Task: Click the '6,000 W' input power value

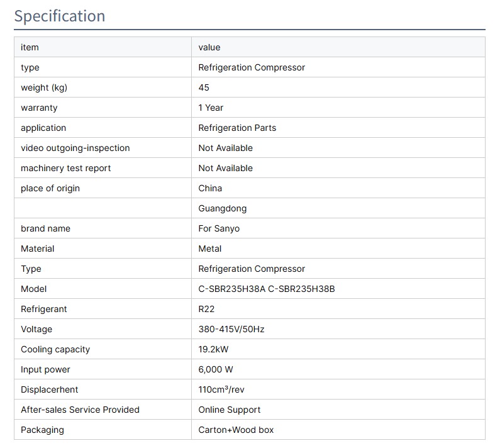Action: tap(216, 369)
